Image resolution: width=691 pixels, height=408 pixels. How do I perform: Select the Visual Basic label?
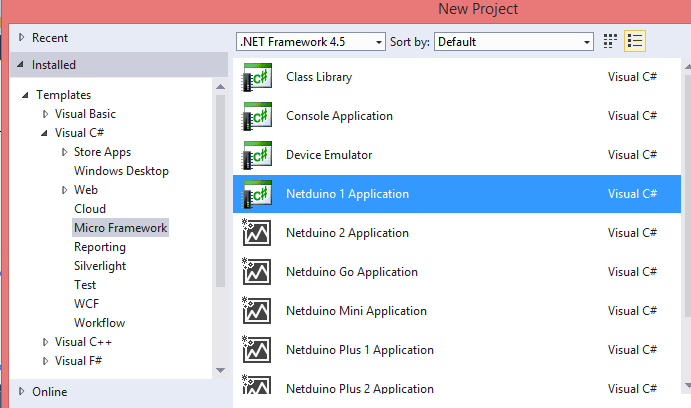tap(85, 114)
